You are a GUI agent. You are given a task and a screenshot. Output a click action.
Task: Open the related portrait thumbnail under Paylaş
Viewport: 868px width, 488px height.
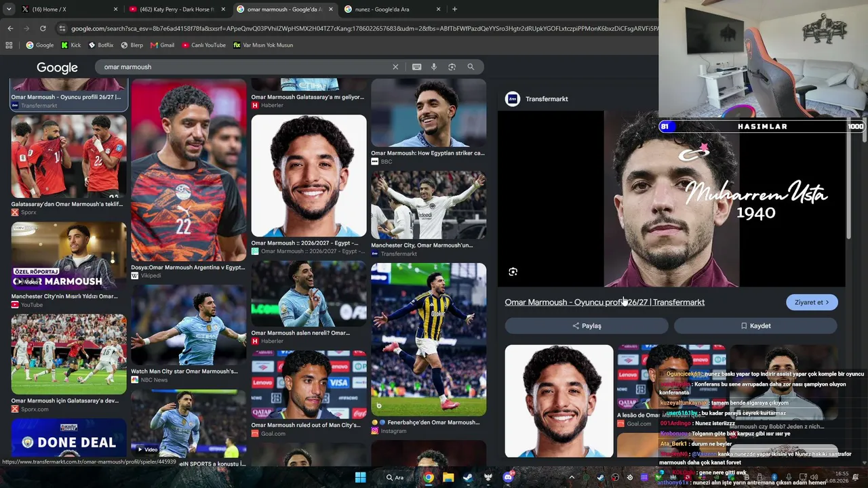pos(559,401)
